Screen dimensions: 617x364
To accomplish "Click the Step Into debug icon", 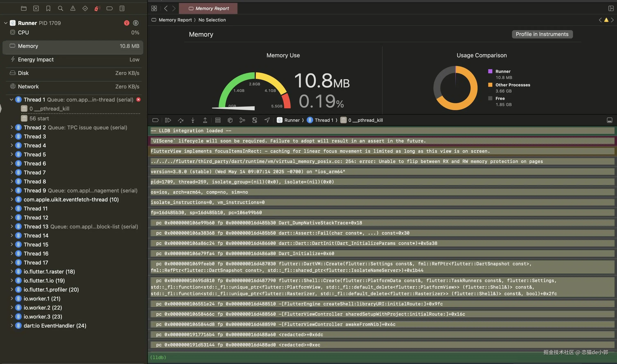I will click(x=193, y=120).
